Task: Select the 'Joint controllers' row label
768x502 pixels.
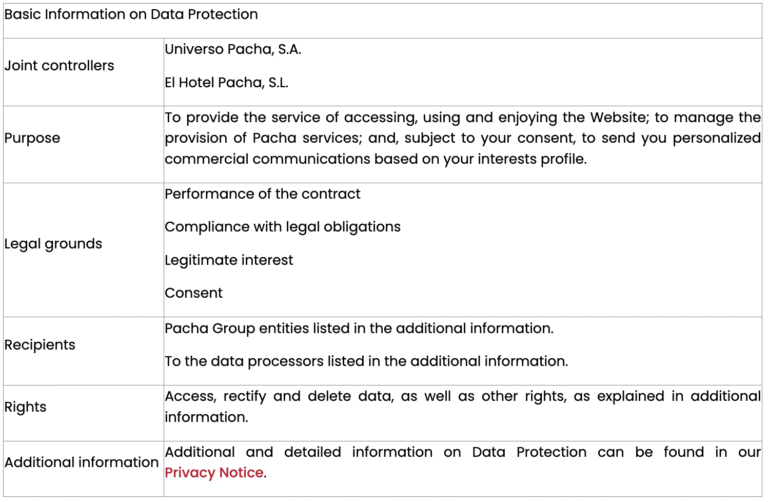Action: (59, 66)
